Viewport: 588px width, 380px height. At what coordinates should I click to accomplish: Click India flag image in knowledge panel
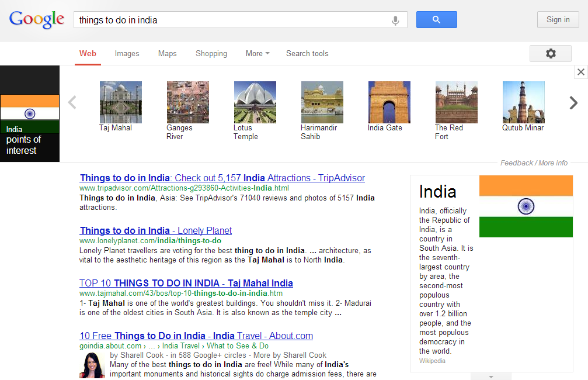point(526,206)
